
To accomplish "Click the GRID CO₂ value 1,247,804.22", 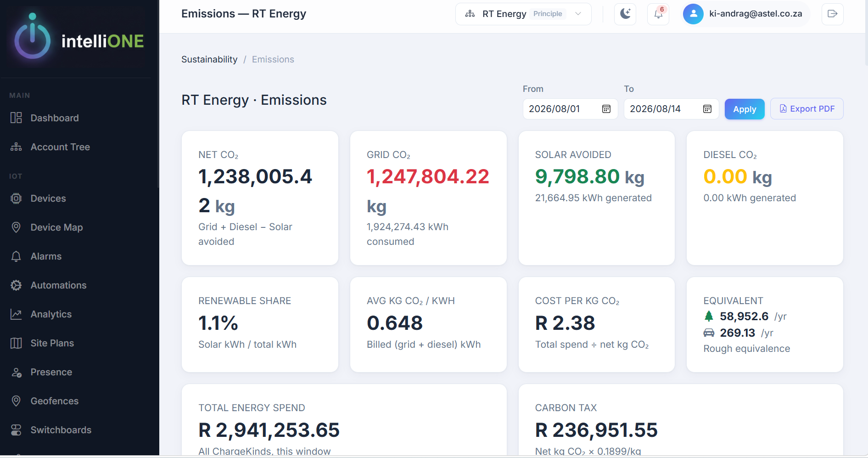I will pyautogui.click(x=428, y=176).
